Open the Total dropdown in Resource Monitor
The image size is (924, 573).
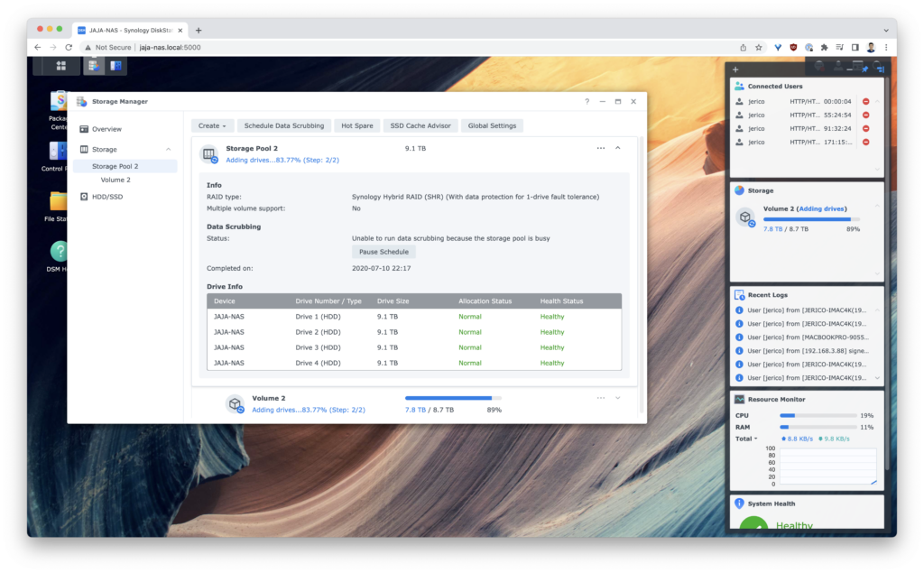[746, 439]
